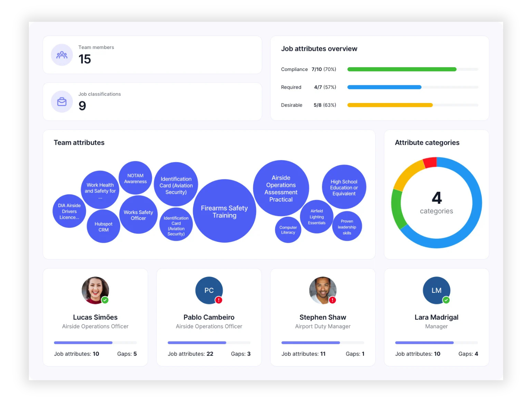532x402 pixels.
Task: Click the yellow donut chart segment
Action: tap(408, 174)
